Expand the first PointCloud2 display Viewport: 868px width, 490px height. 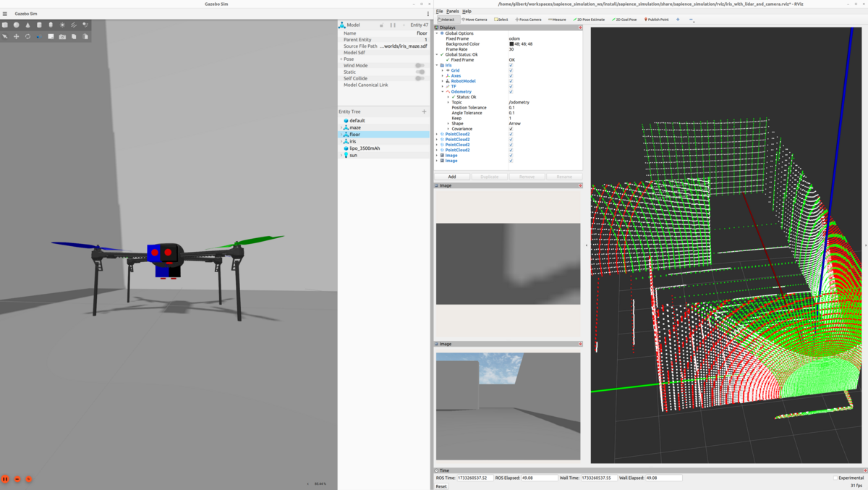click(x=436, y=134)
